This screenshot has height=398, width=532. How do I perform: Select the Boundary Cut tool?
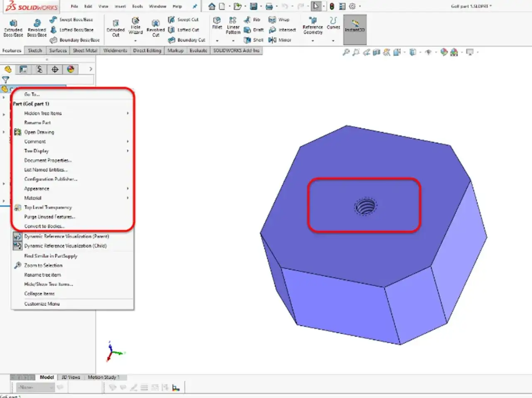pyautogui.click(x=187, y=40)
